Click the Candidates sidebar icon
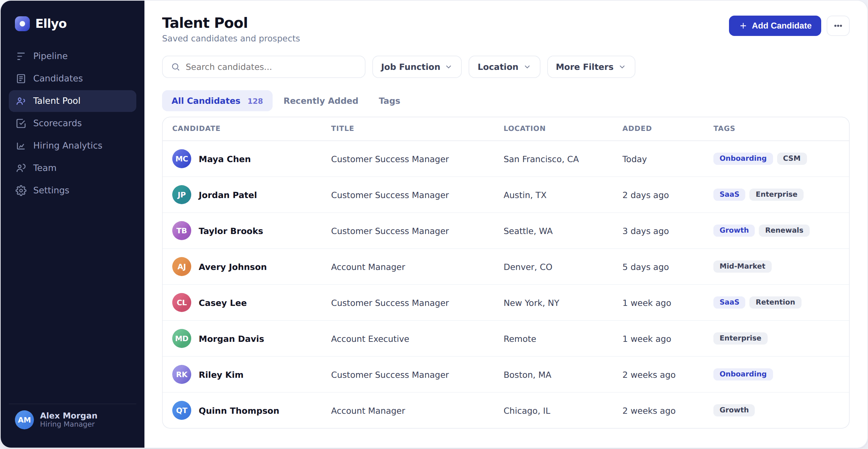This screenshot has width=868, height=449. click(x=21, y=78)
